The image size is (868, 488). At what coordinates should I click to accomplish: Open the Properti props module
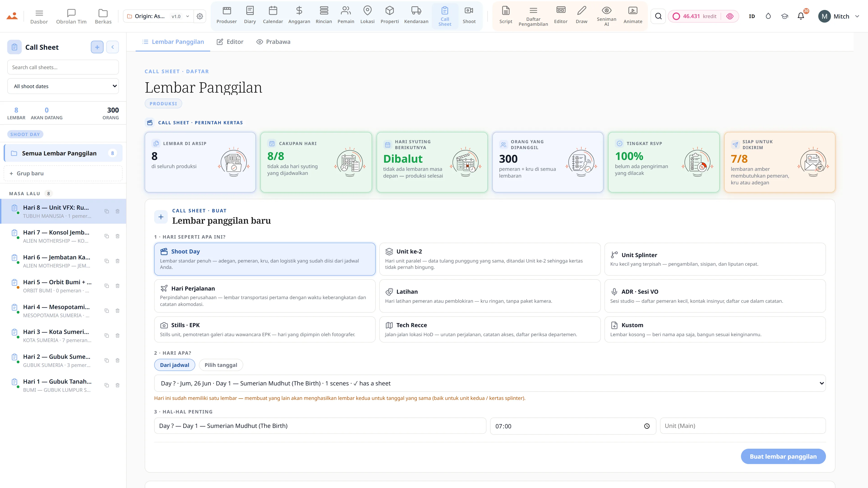pos(389,16)
